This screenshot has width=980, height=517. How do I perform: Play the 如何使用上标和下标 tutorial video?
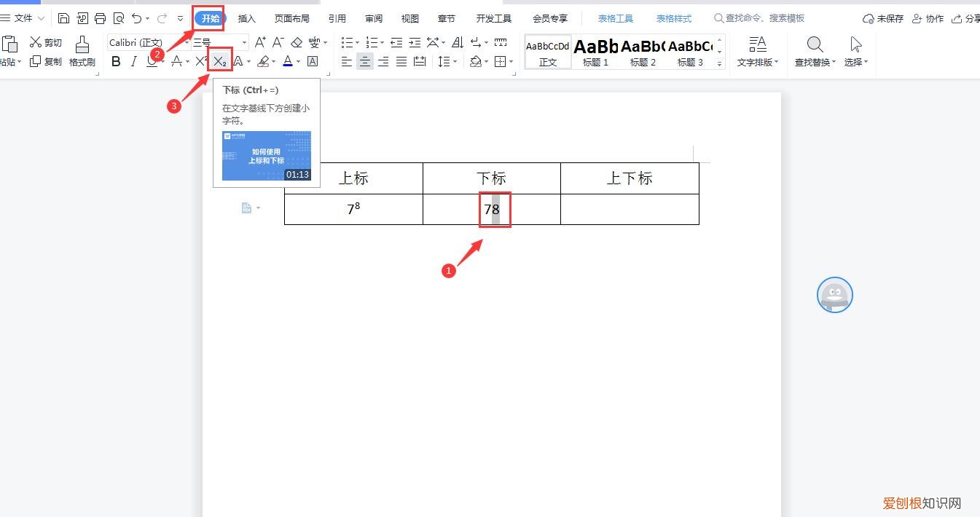pos(265,154)
